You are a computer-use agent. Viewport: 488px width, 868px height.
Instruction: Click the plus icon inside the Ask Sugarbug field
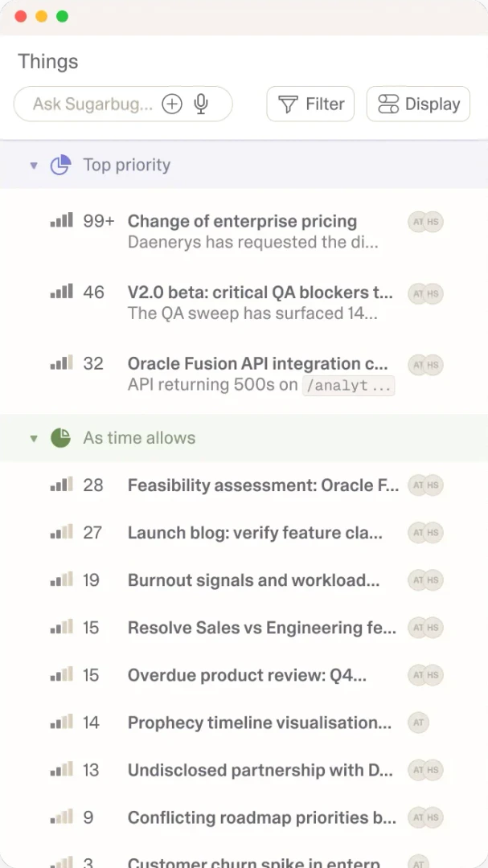tap(172, 104)
